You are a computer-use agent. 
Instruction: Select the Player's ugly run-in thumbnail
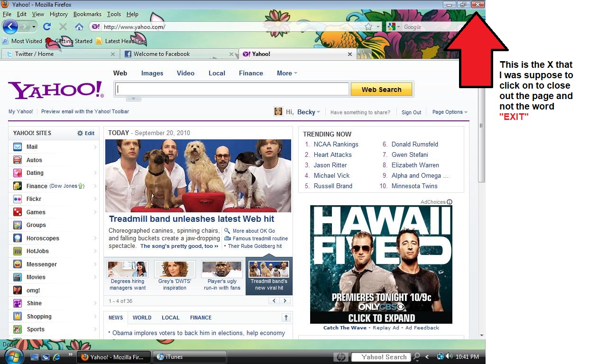coord(222,276)
